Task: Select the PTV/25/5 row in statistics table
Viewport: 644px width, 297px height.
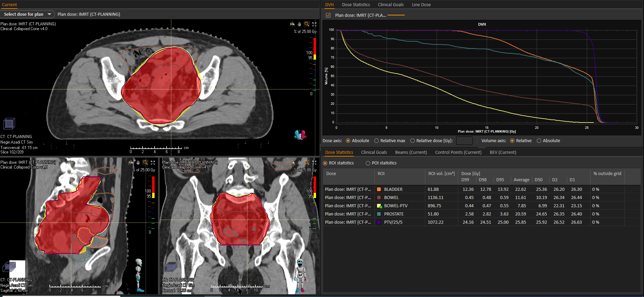Action: coord(482,222)
